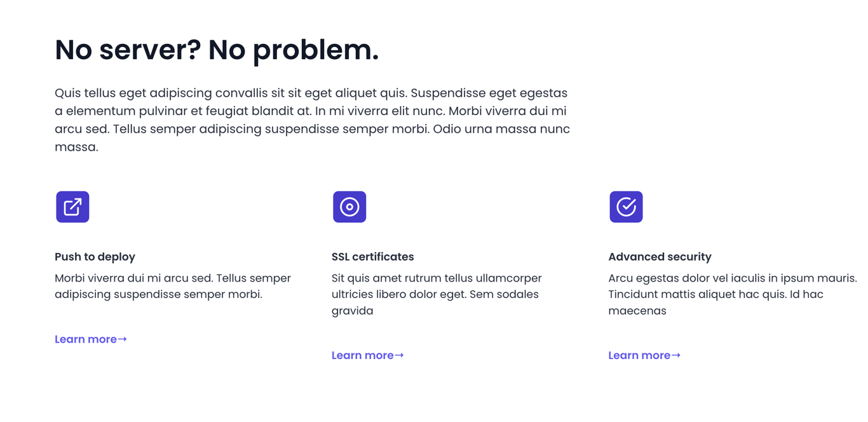The image size is (868, 422).
Task: Click the SSL certificates circular target icon
Action: point(349,207)
